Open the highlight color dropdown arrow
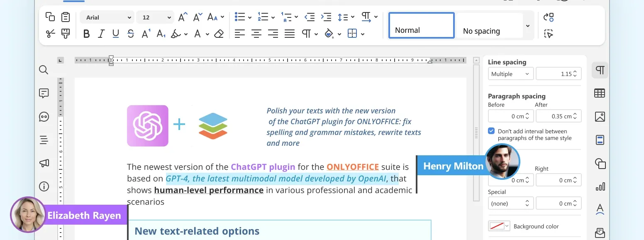644x240 pixels. pyautogui.click(x=185, y=34)
